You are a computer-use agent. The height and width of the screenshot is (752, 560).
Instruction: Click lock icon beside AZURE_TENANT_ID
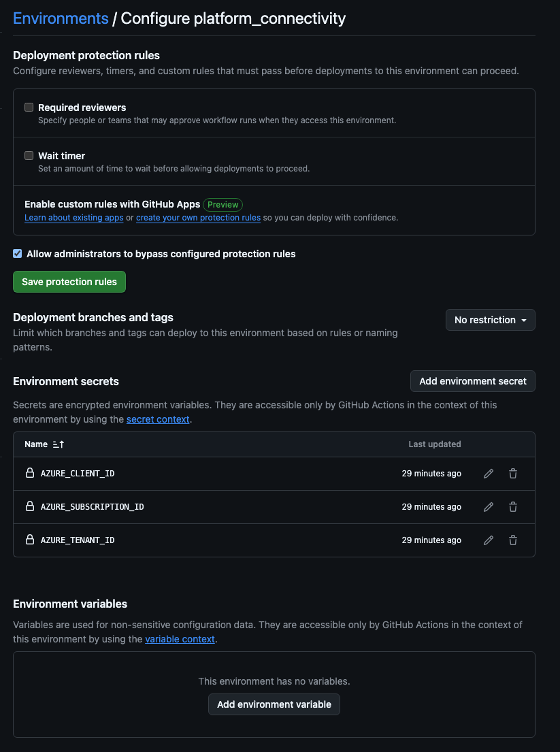click(30, 540)
